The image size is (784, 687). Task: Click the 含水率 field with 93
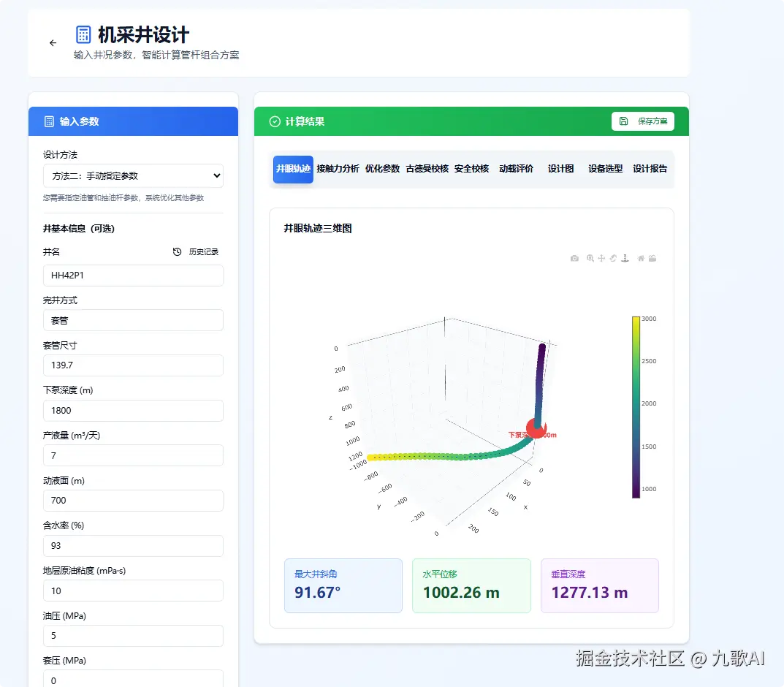133,545
